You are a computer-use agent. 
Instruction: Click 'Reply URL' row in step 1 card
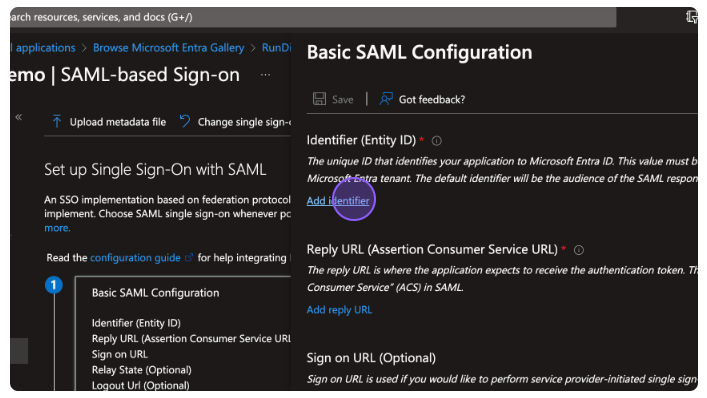click(191, 339)
